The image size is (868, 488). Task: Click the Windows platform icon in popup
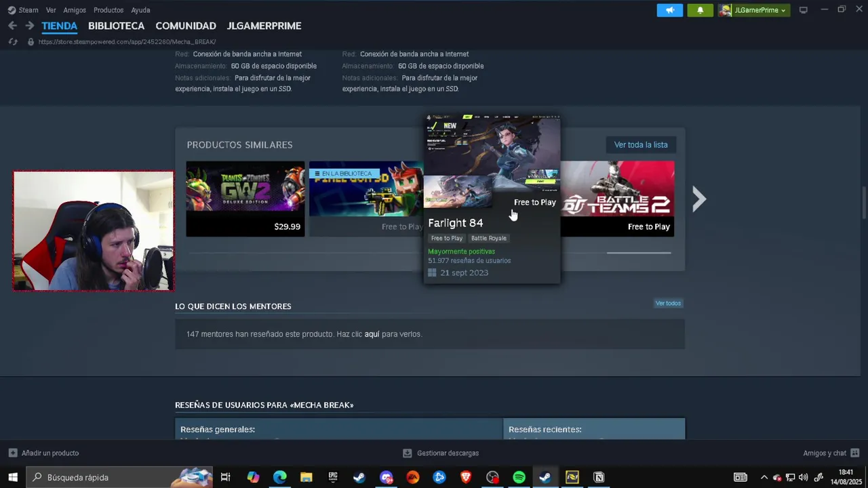click(432, 273)
